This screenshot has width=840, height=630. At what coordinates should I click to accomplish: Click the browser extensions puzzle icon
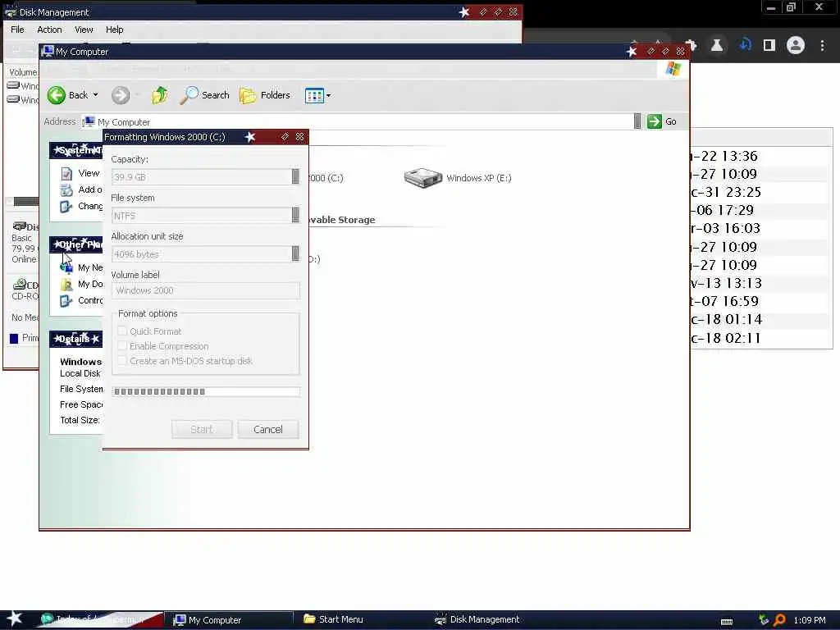point(691,46)
